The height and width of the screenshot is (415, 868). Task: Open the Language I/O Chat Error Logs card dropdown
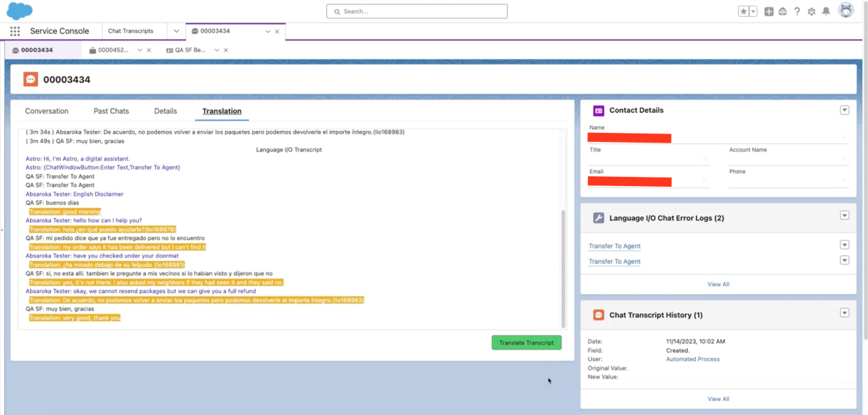(844, 215)
